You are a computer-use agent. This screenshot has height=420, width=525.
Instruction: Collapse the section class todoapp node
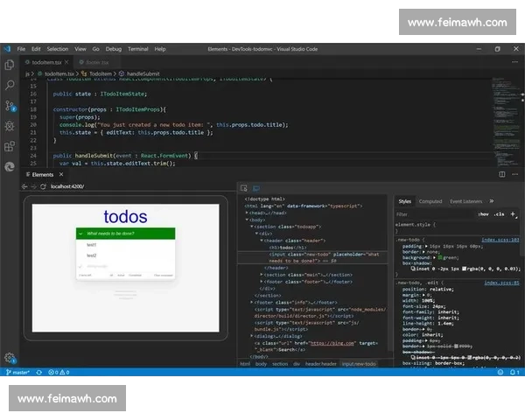click(x=252, y=227)
